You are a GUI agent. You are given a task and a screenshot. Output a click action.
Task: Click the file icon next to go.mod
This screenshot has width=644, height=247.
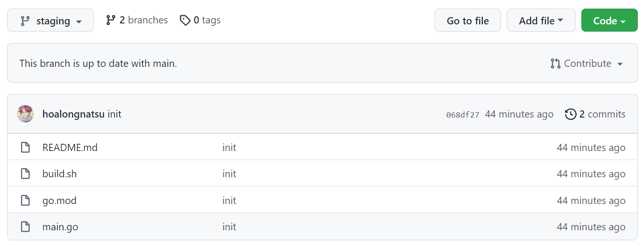[25, 201]
